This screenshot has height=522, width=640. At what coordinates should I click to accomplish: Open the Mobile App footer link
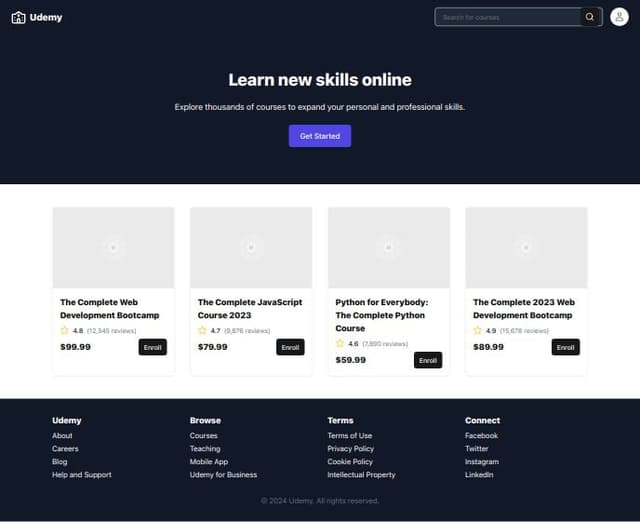point(209,462)
